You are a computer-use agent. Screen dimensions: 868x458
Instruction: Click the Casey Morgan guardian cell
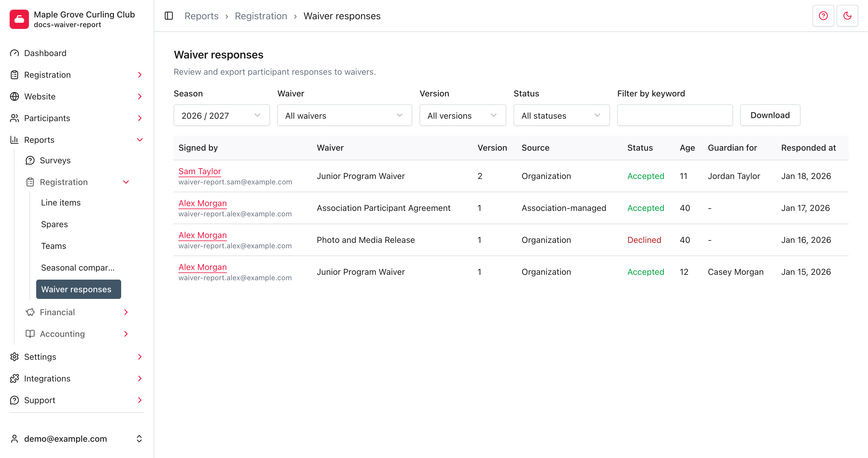(x=736, y=272)
